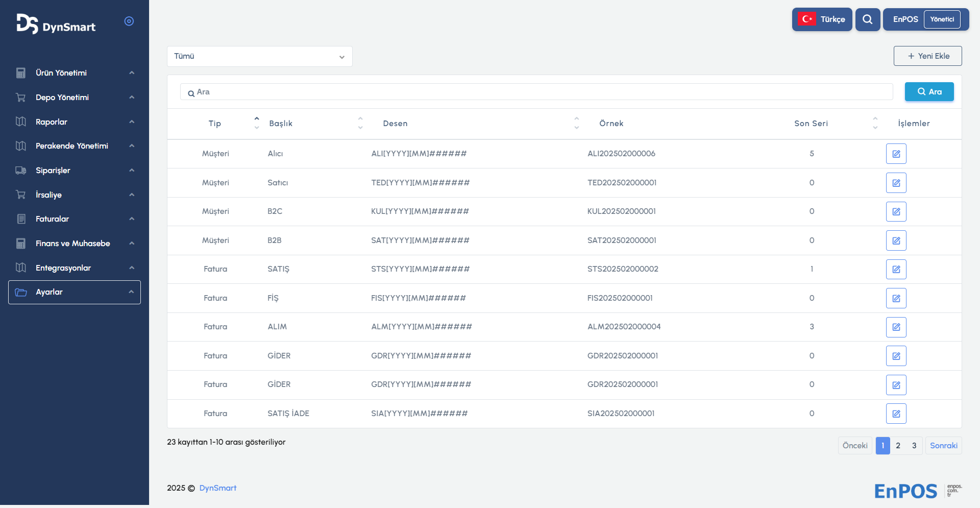The image size is (980, 508).
Task: Click edit icon for the ALIM row
Action: pos(896,327)
